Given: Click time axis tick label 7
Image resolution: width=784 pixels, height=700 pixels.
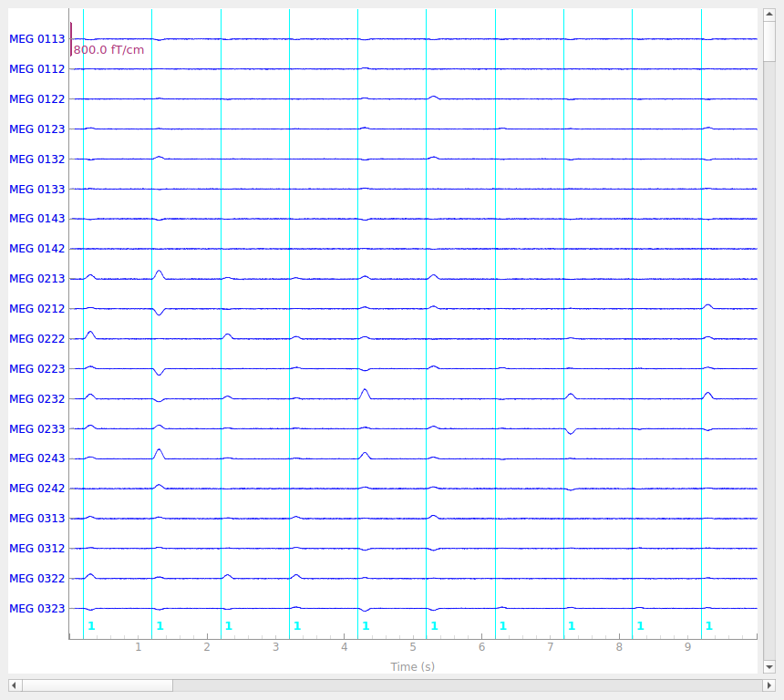Looking at the screenshot, I should tap(550, 647).
